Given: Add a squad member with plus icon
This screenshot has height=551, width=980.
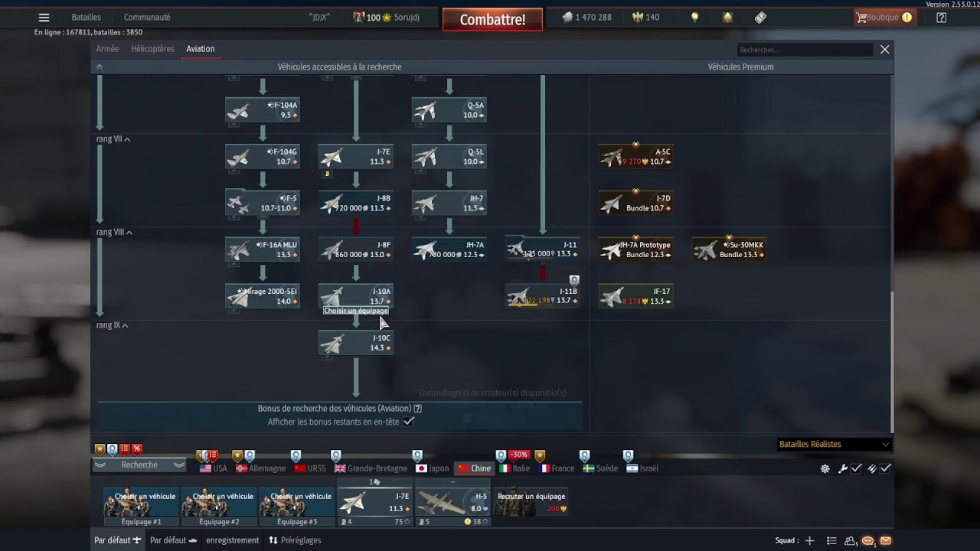Looking at the screenshot, I should [809, 540].
